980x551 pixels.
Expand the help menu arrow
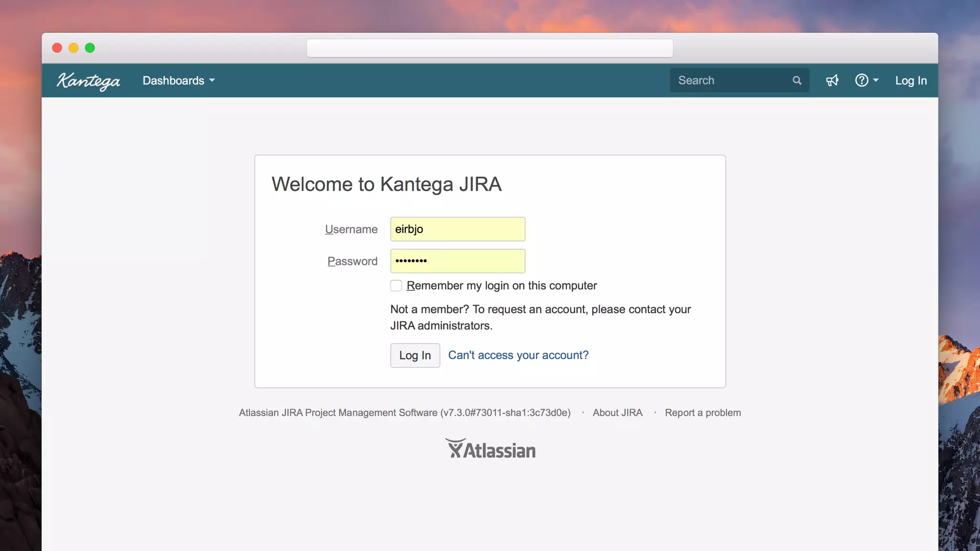pyautogui.click(x=876, y=80)
